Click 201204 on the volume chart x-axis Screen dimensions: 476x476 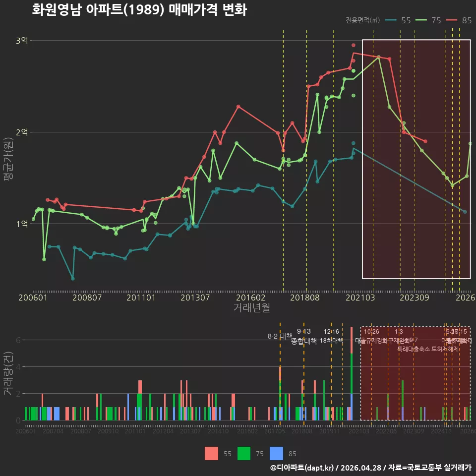point(163,431)
